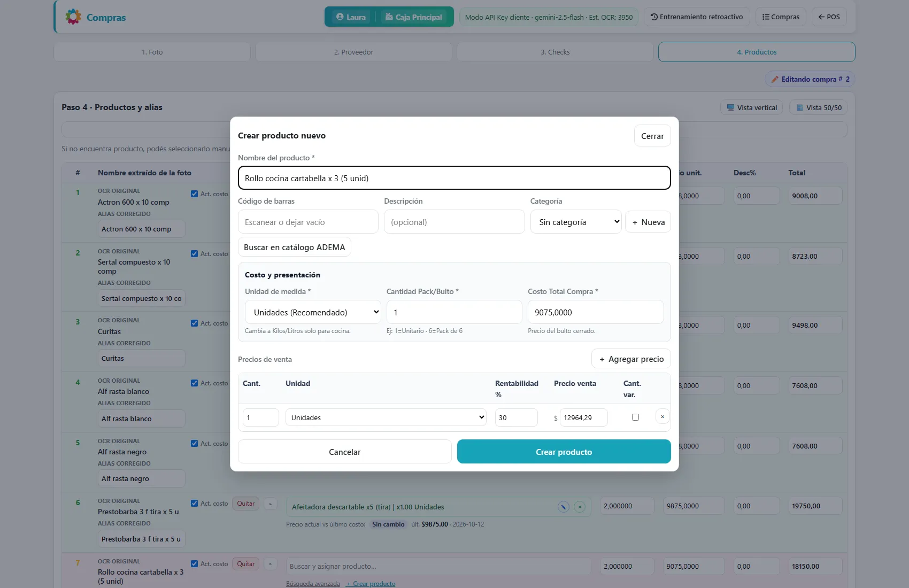The image size is (909, 588).
Task: Toggle Act. costo for Alf rasta blanco
Action: point(194,383)
